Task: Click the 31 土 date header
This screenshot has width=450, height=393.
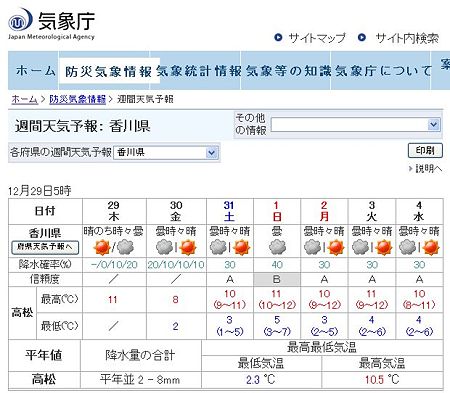Action: [229, 211]
